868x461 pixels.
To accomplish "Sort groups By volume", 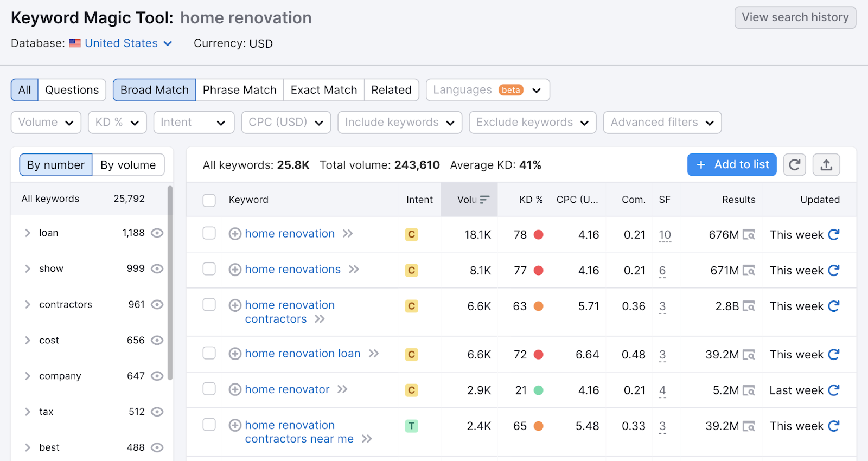I will tap(128, 165).
